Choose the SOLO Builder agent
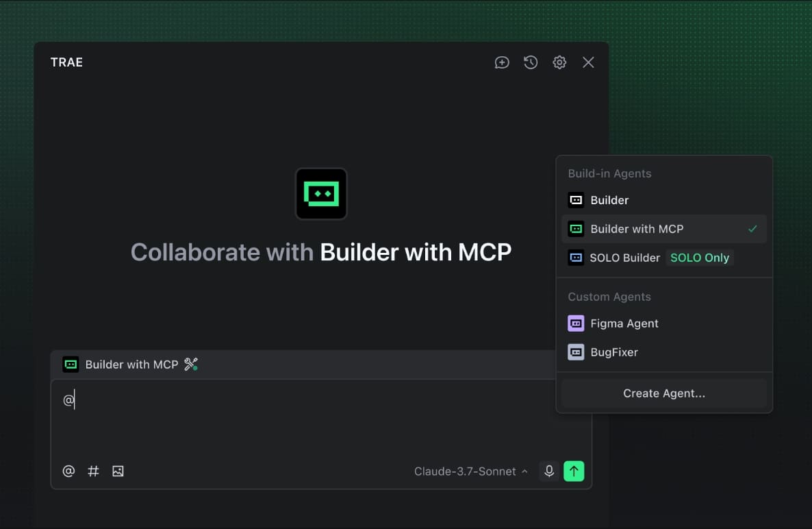 [x=624, y=258]
